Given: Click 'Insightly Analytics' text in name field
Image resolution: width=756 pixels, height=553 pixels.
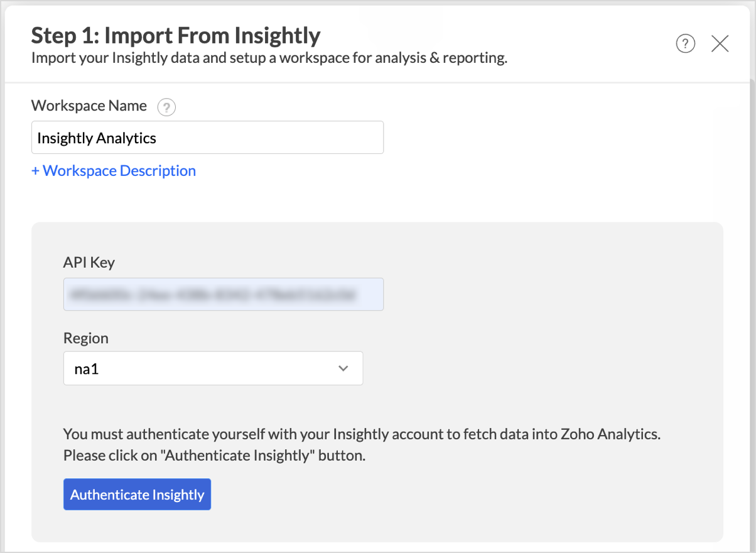Looking at the screenshot, I should coord(97,138).
